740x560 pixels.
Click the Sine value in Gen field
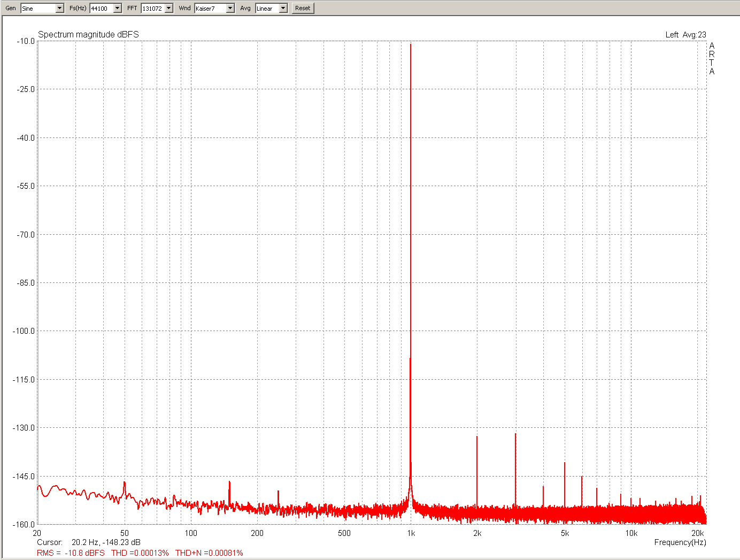28,9
